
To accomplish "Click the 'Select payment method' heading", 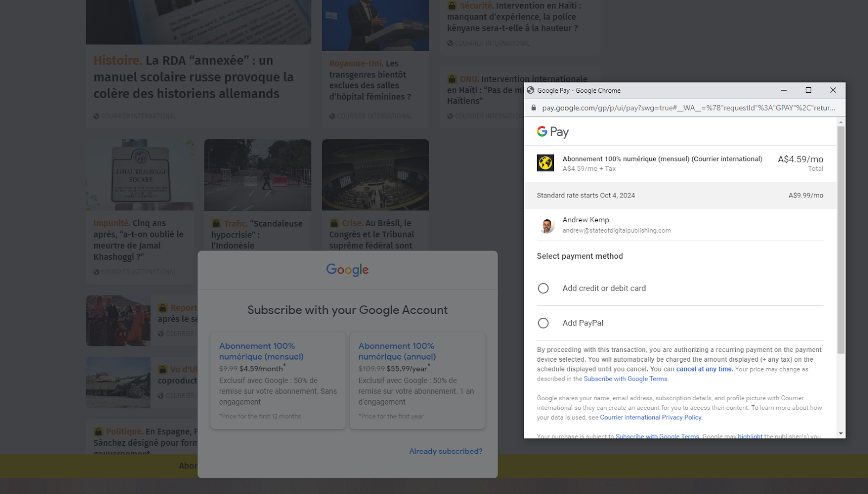I will tap(580, 256).
